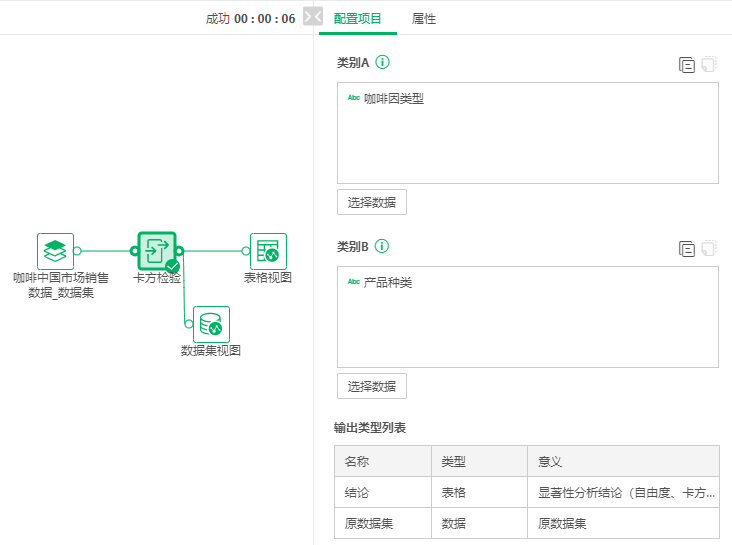Collapse the configuration panel with the arrow toggle
This screenshot has width=732, height=545.
313,18
